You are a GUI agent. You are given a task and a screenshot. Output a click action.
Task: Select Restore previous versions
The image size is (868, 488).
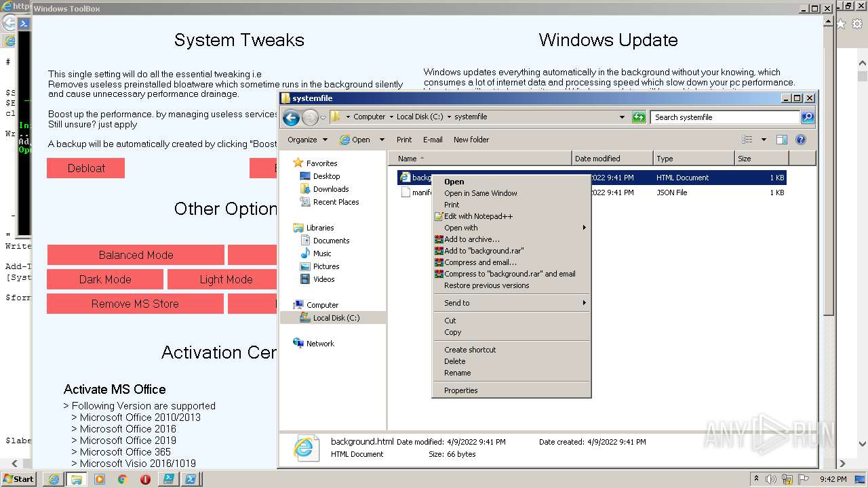click(486, 285)
